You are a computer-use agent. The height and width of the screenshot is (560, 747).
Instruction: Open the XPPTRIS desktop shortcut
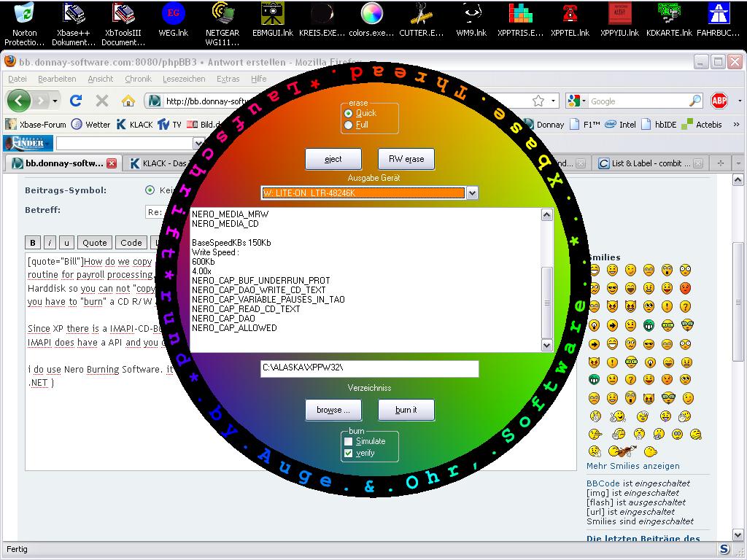[x=520, y=20]
